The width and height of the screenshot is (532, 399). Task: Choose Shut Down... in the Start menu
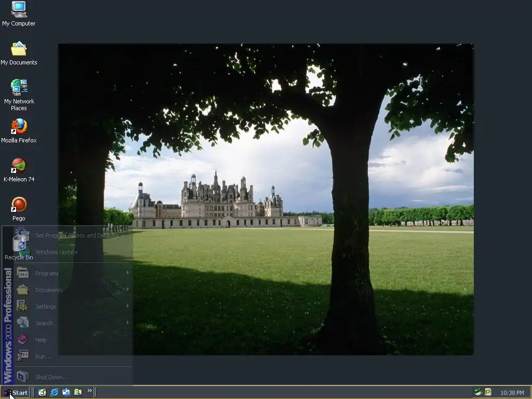(72, 377)
